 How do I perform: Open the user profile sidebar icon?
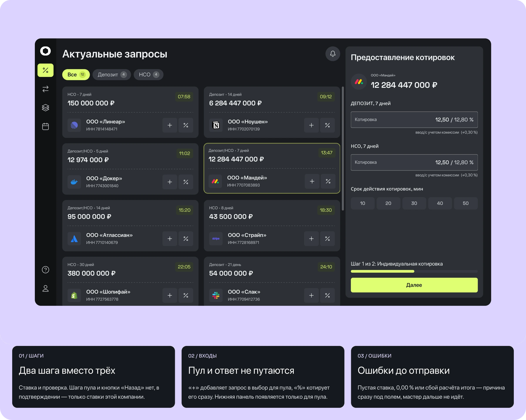point(45,288)
